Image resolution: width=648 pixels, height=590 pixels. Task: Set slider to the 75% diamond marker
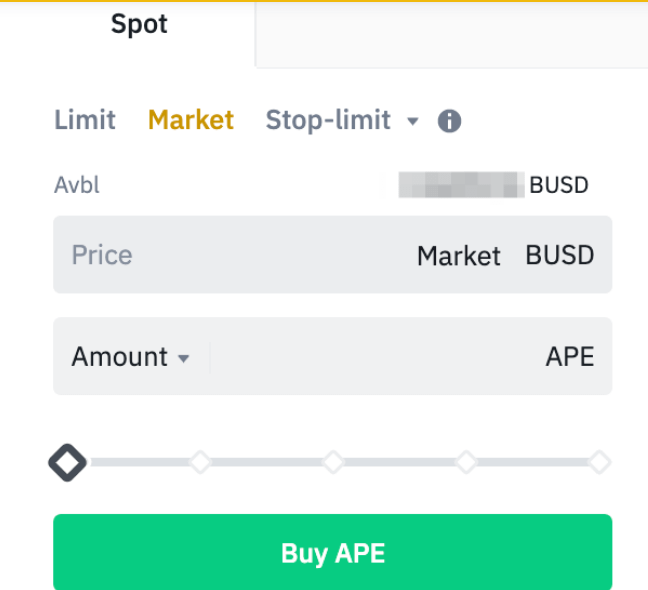pyautogui.click(x=466, y=462)
